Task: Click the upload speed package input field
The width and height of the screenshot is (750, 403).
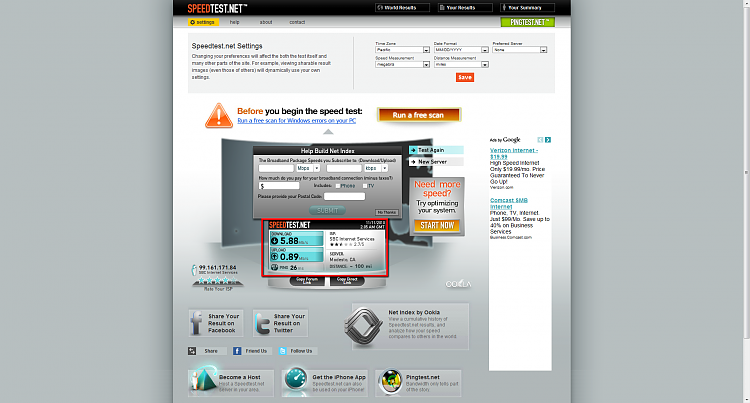Action: [x=344, y=168]
